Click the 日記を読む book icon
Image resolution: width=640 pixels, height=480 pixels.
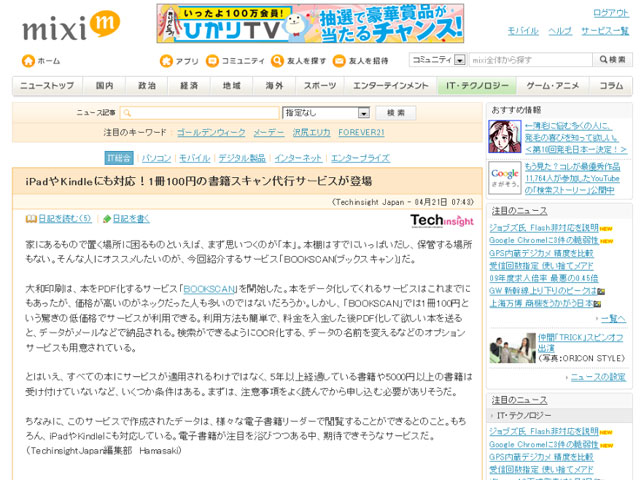coord(31,219)
